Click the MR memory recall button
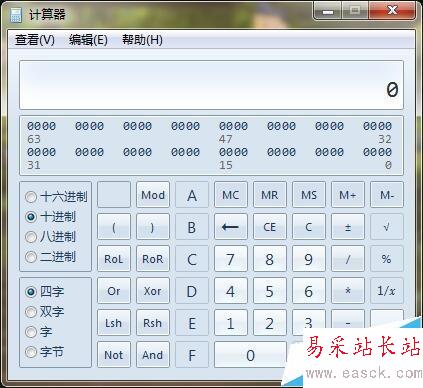The height and width of the screenshot is (388, 423). [x=270, y=195]
